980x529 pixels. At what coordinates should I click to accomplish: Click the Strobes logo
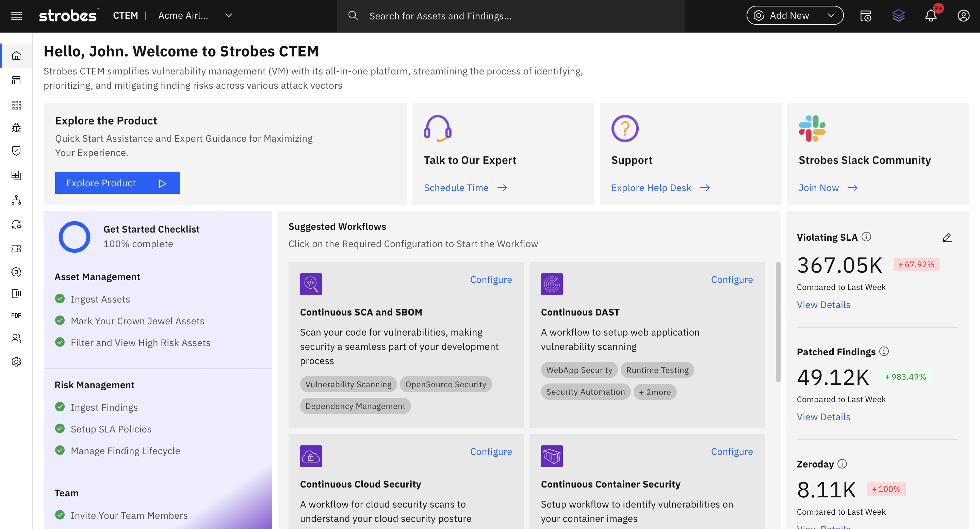(69, 16)
